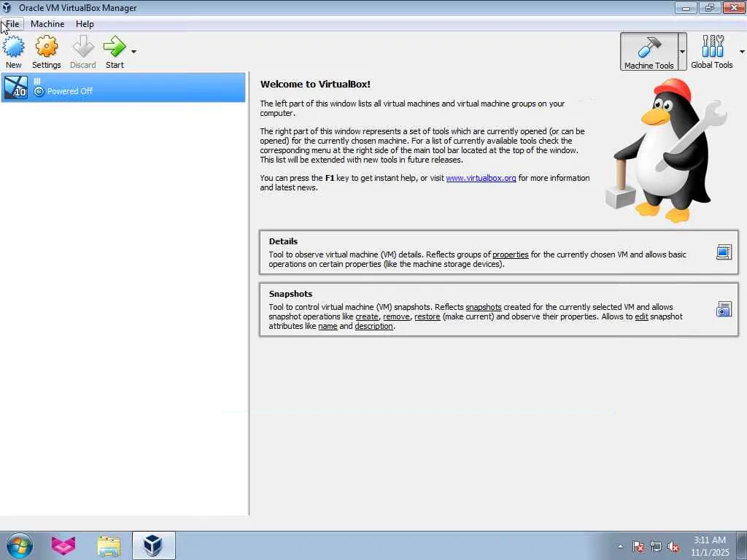
Task: Click the VirtualBox title bar app icon
Action: pos(7,7)
